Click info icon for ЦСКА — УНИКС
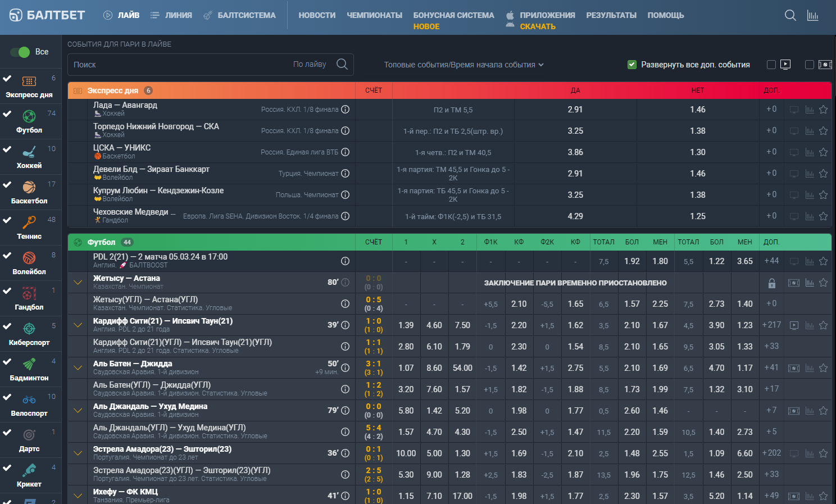836x504 pixels. click(346, 152)
